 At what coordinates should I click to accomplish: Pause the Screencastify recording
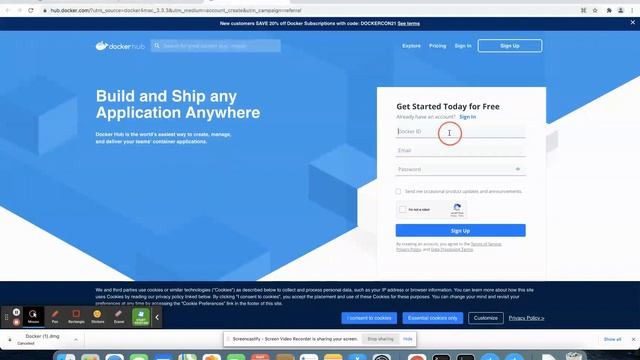[16, 312]
